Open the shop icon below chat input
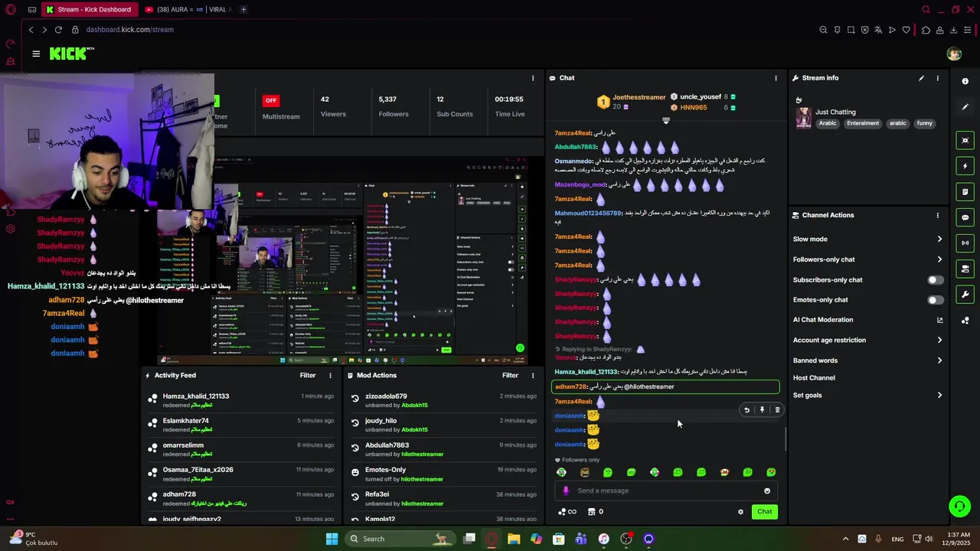The width and height of the screenshot is (980, 551). click(x=591, y=512)
